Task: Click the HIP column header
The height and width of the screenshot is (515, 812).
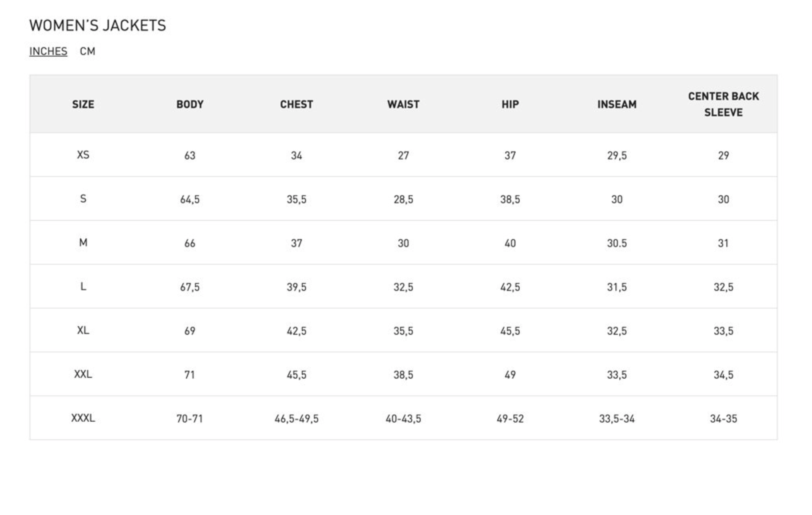Action: 510,104
